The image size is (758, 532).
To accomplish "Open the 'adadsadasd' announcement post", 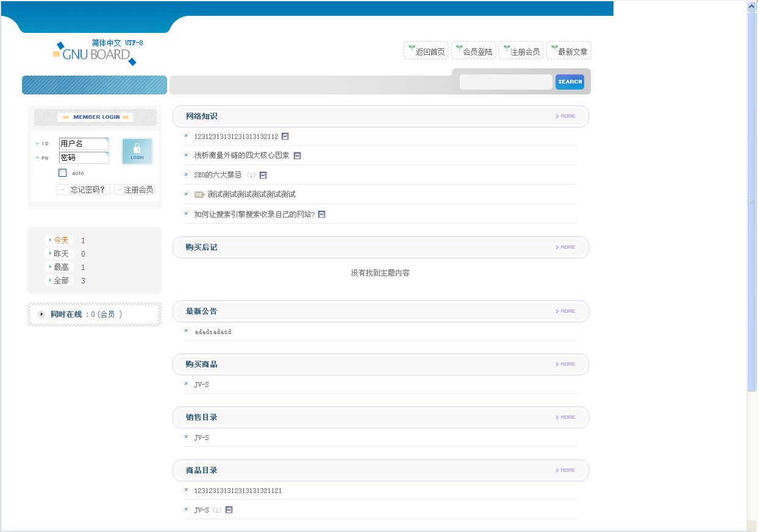I will coord(213,332).
